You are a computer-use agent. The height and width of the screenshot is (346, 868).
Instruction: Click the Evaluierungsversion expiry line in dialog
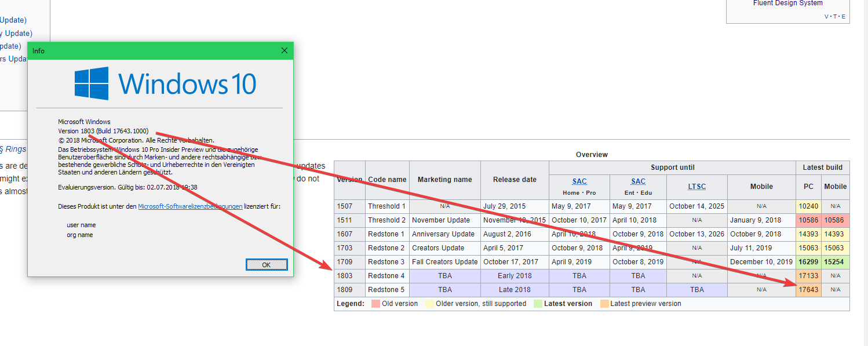tap(127, 187)
